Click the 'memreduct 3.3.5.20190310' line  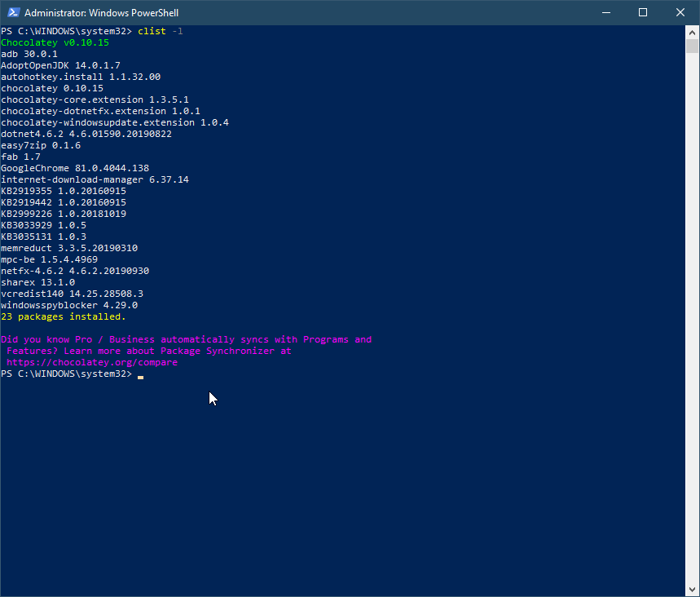tap(69, 248)
